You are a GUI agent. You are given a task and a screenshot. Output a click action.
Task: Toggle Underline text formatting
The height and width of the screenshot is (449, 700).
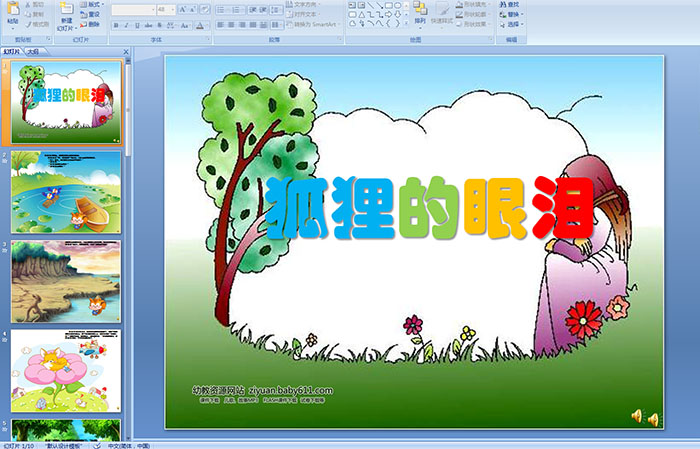pos(136,25)
